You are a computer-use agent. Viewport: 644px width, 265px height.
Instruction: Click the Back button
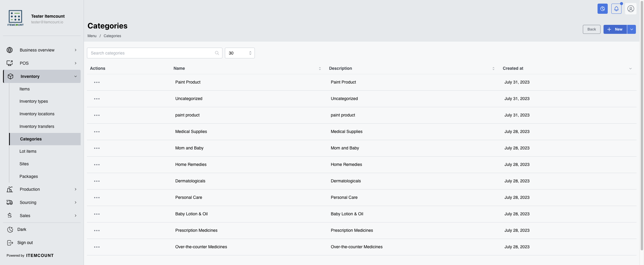point(592,29)
